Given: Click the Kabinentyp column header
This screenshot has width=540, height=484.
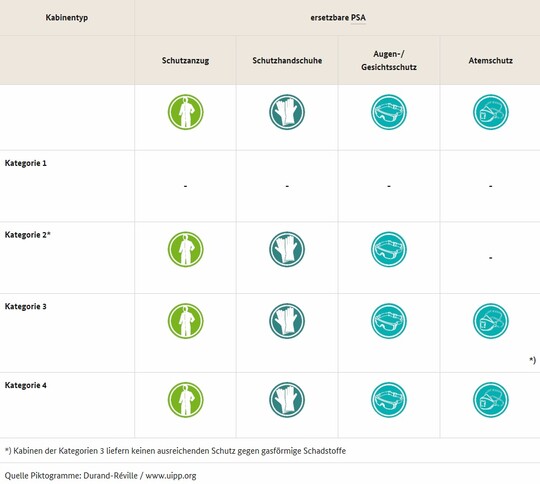Looking at the screenshot, I should click(67, 18).
